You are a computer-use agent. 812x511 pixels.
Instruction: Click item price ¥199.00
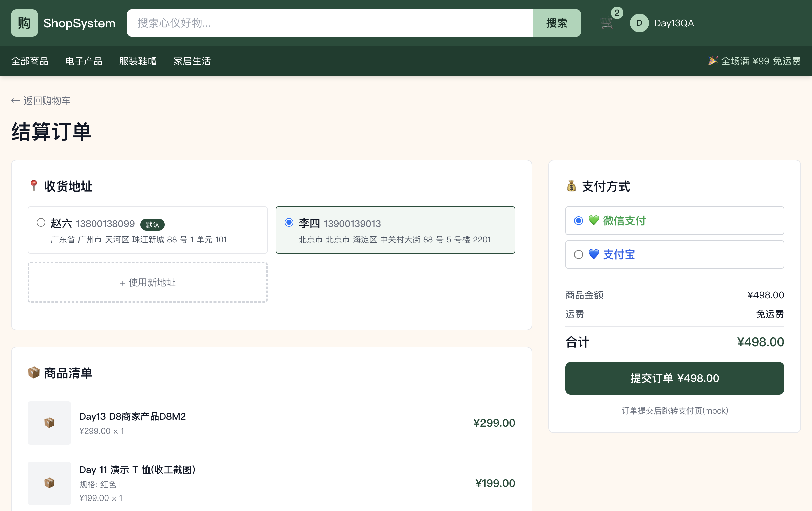click(495, 483)
